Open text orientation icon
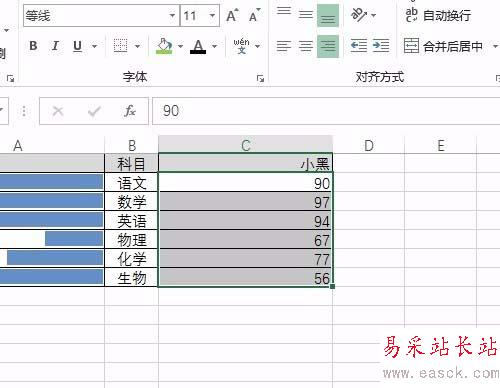This screenshot has height=388, width=500. [x=359, y=15]
